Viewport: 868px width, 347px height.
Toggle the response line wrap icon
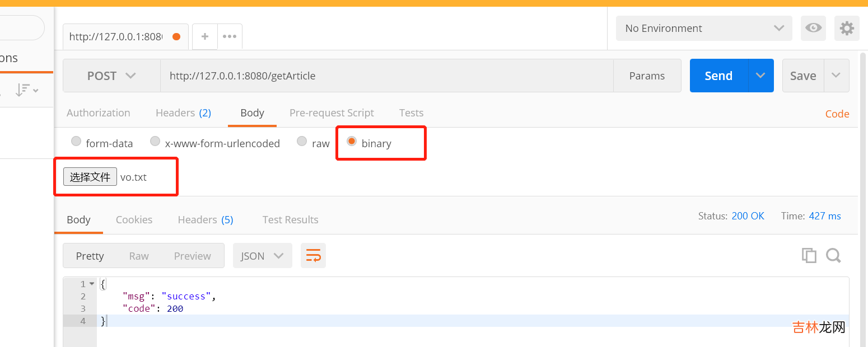[313, 256]
